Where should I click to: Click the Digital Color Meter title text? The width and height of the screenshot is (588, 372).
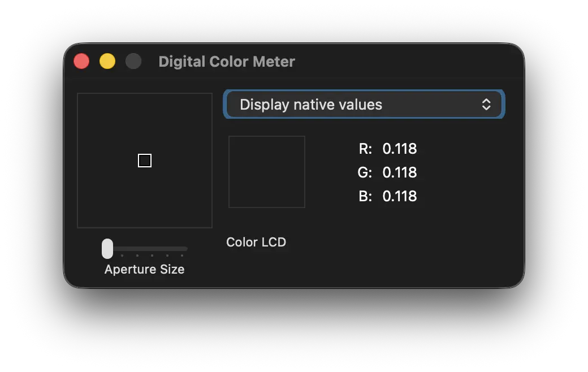click(227, 62)
